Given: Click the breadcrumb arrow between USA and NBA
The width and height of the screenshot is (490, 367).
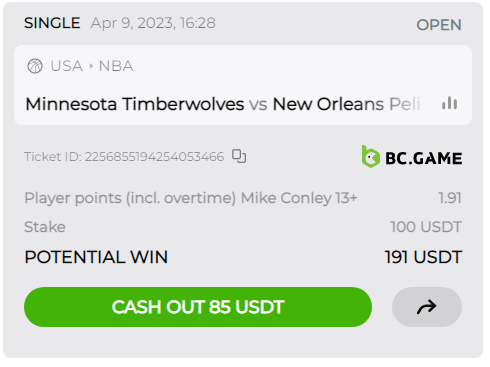Looking at the screenshot, I should click(x=91, y=66).
